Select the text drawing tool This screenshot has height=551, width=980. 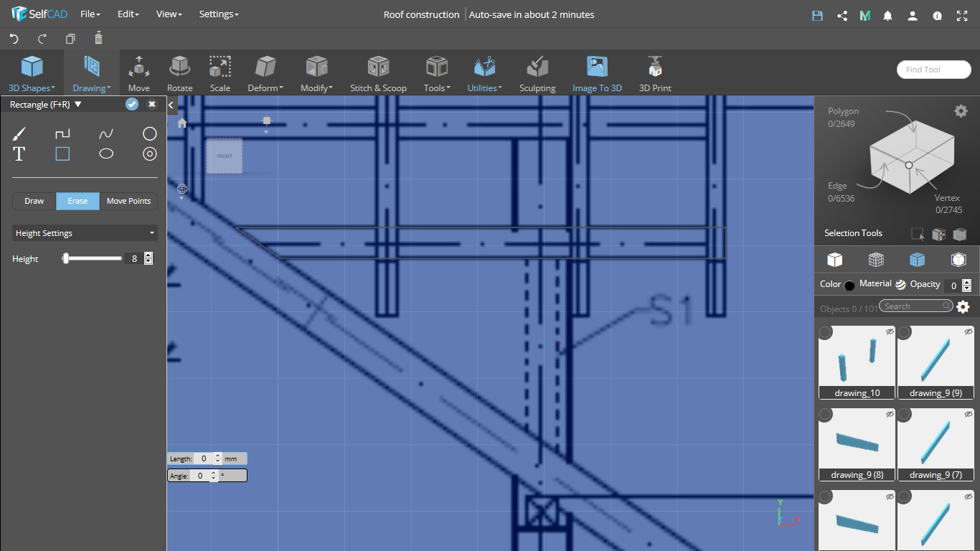point(19,154)
